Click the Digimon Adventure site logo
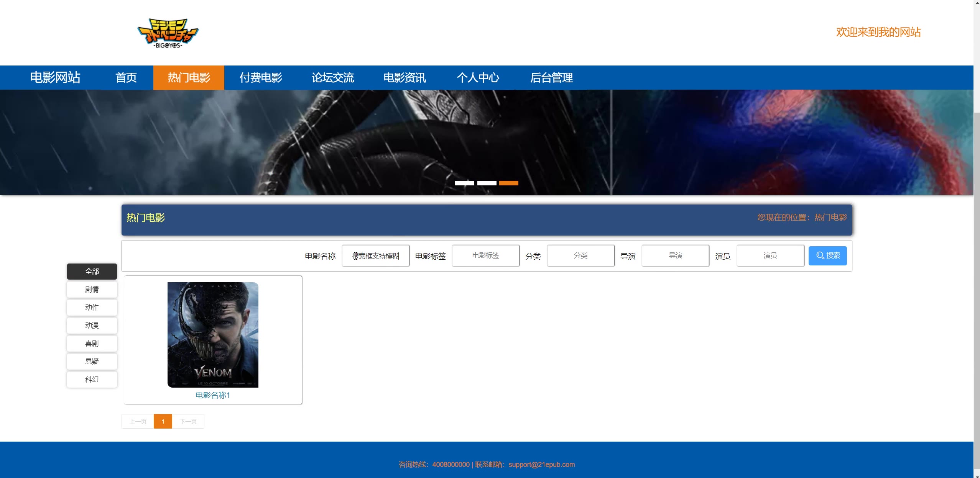980x478 pixels. 168,33
